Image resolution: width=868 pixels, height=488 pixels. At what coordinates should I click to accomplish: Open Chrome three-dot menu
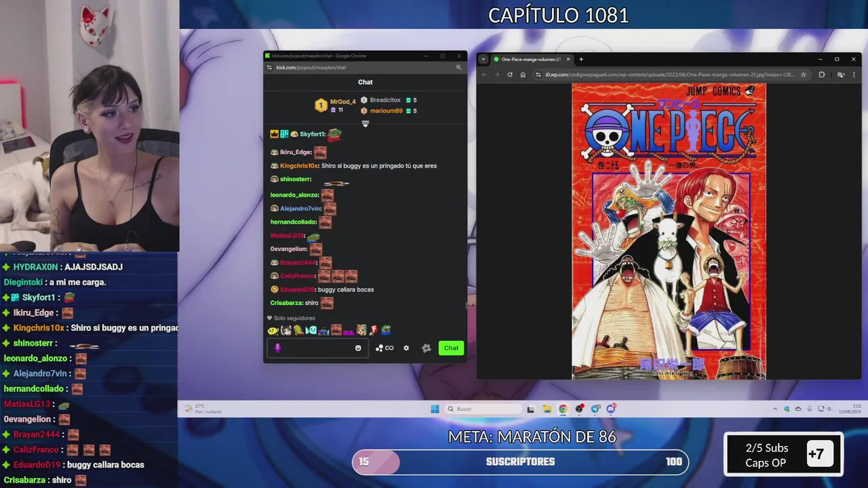(854, 75)
